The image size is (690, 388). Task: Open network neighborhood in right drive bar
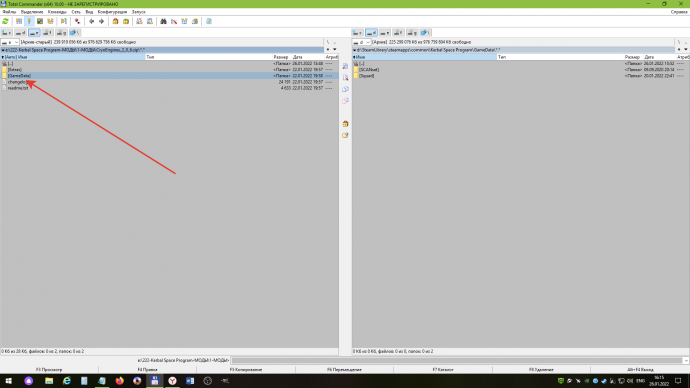pyautogui.click(x=426, y=33)
